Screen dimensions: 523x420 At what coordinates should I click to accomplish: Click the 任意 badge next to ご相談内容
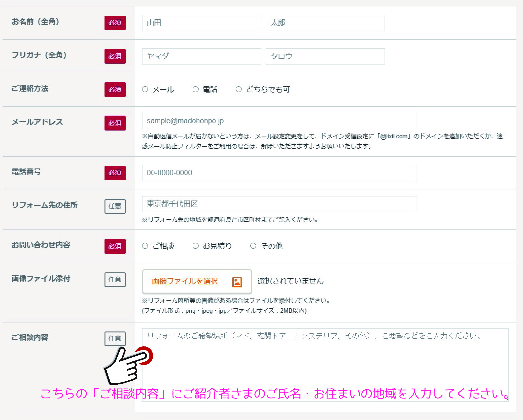coord(115,339)
